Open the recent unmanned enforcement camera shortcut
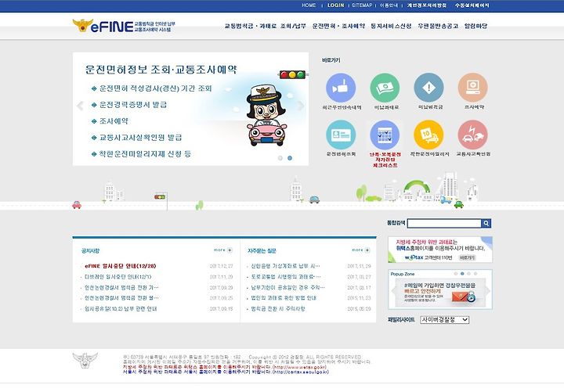Viewport: 564px width, 392px height. point(341,88)
